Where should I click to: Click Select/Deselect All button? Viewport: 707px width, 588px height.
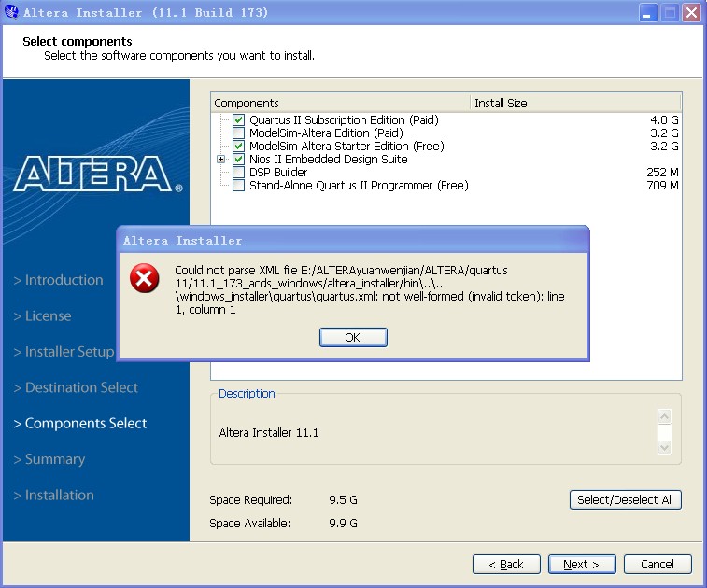tap(625, 499)
